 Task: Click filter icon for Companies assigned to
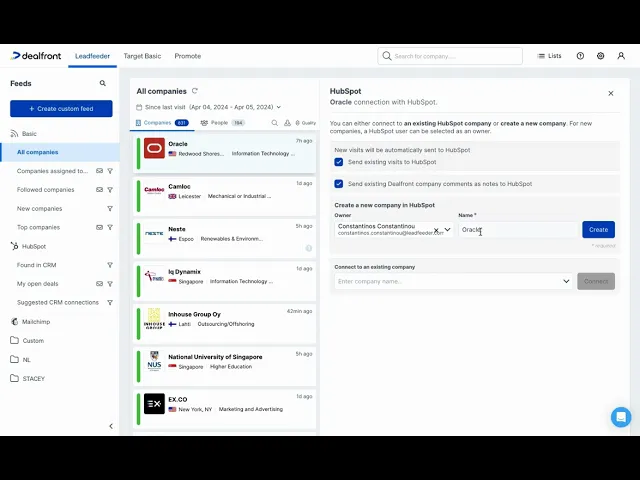click(110, 171)
